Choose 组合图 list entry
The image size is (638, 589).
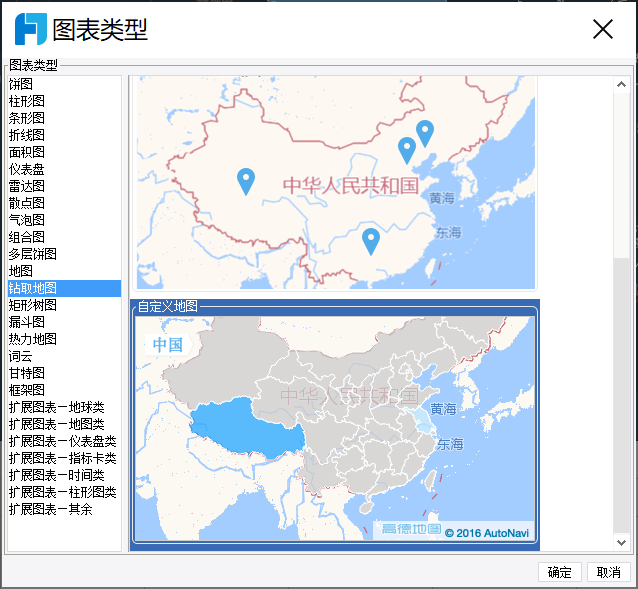pos(64,237)
